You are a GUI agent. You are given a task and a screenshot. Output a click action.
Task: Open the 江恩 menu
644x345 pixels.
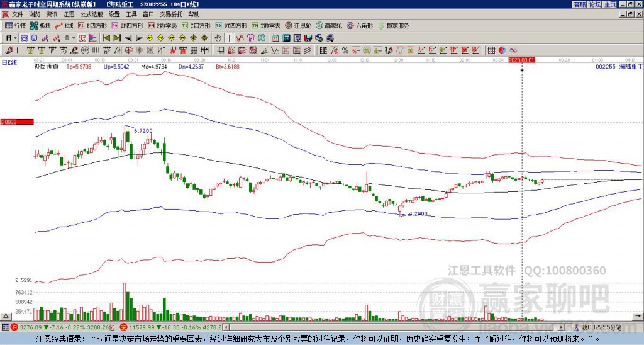[x=69, y=14]
